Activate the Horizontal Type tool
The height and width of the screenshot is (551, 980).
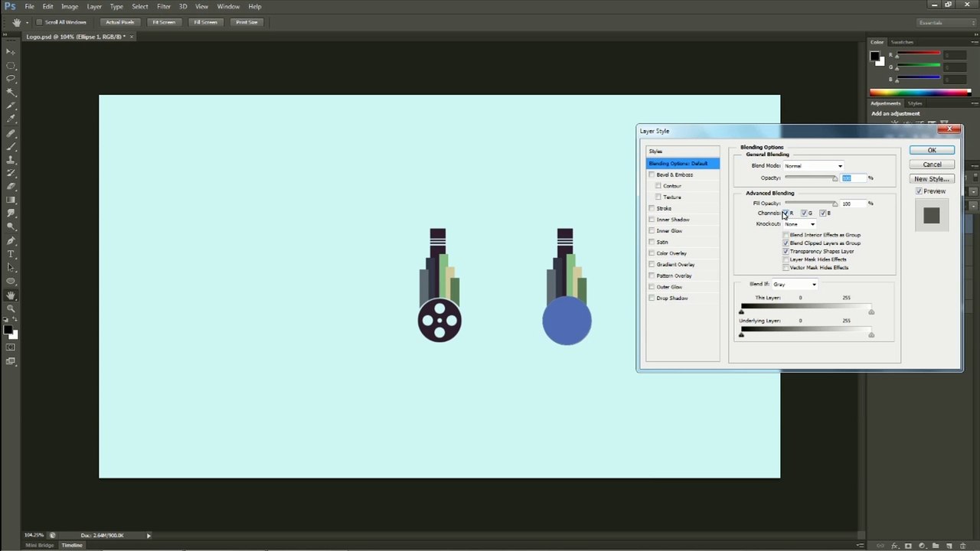pos(11,254)
